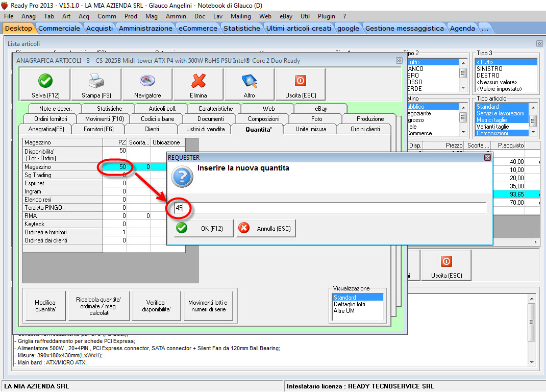546x392 pixels.
Task: Choose 'Varianti taglie' in Tipo articolo
Action: (x=492, y=127)
